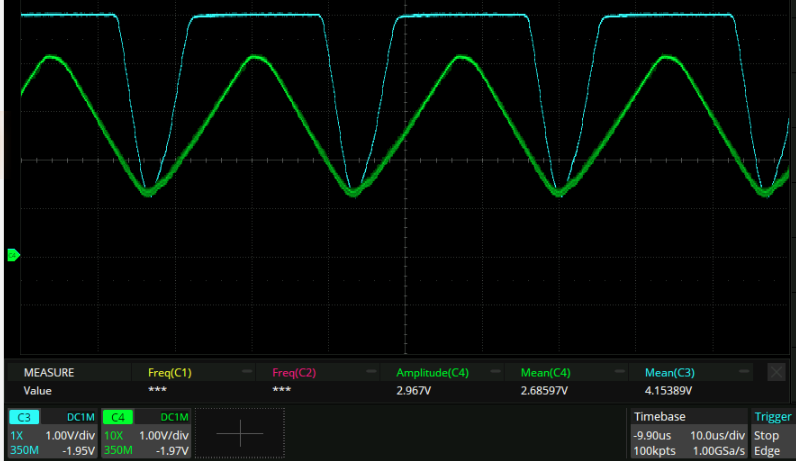This screenshot has width=796, height=461.
Task: Click the C4 ground level marker arrow
Action: point(12,255)
